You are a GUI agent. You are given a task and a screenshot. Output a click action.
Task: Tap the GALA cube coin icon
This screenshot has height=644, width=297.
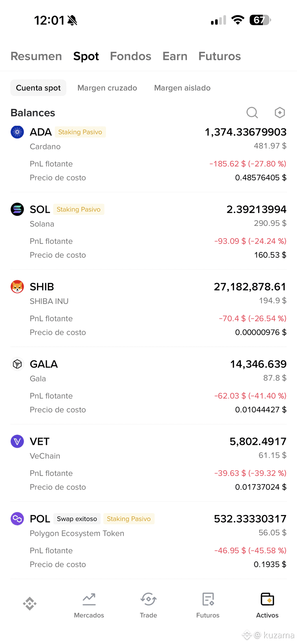click(x=17, y=364)
